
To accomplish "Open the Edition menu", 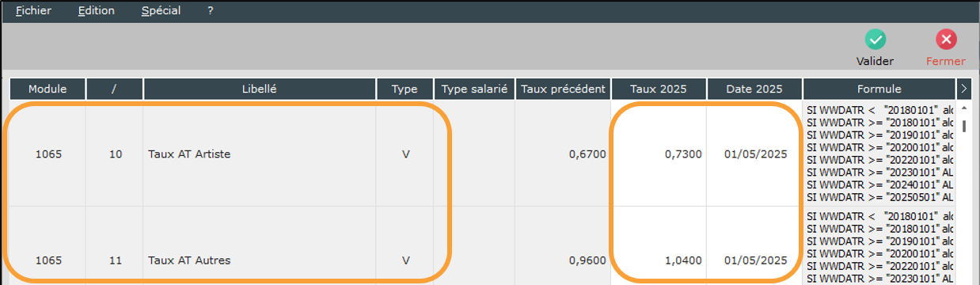I will coord(97,11).
